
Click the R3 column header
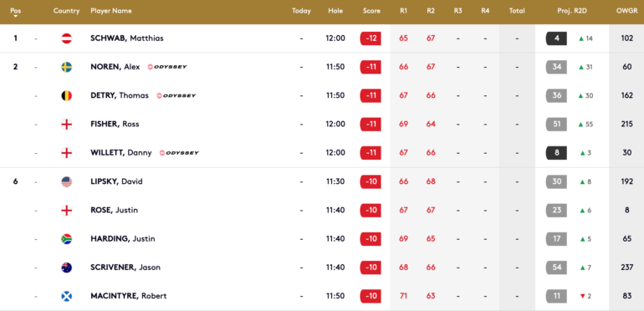click(x=458, y=11)
